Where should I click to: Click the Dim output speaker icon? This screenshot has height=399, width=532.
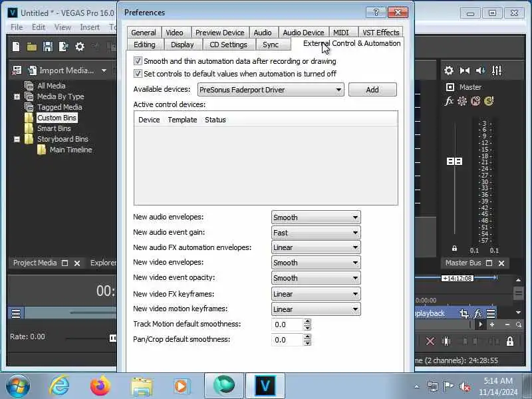480,70
